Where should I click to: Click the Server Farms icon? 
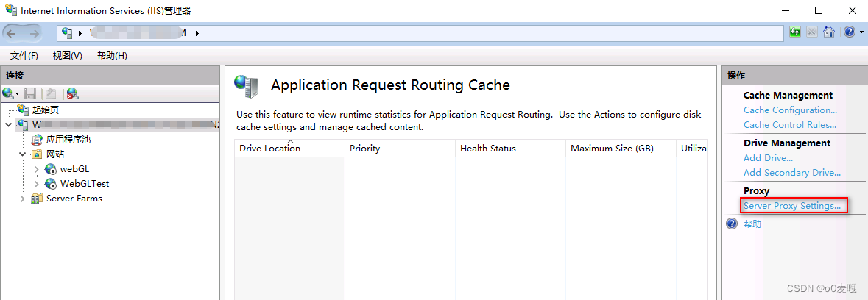pyautogui.click(x=37, y=199)
